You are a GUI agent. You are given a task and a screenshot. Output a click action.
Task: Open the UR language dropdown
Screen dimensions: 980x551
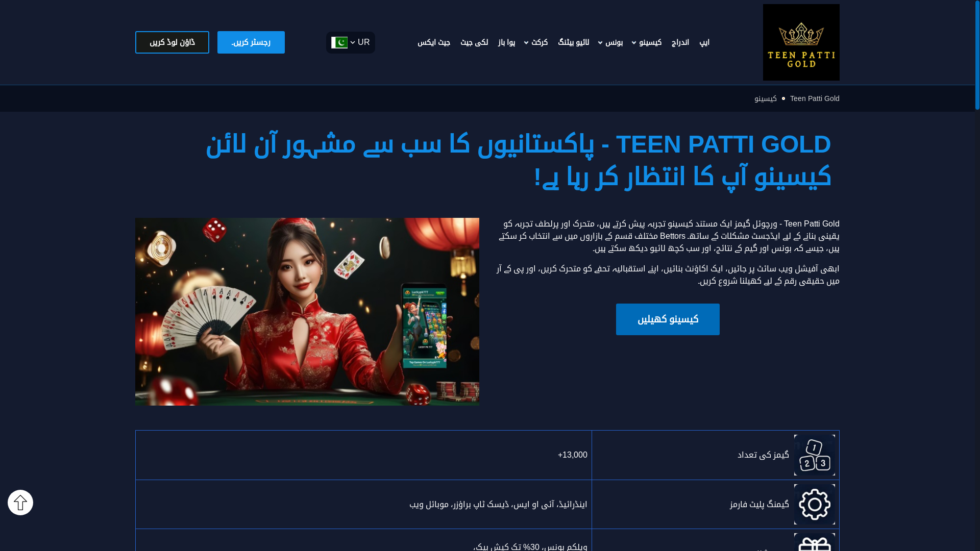coord(351,42)
